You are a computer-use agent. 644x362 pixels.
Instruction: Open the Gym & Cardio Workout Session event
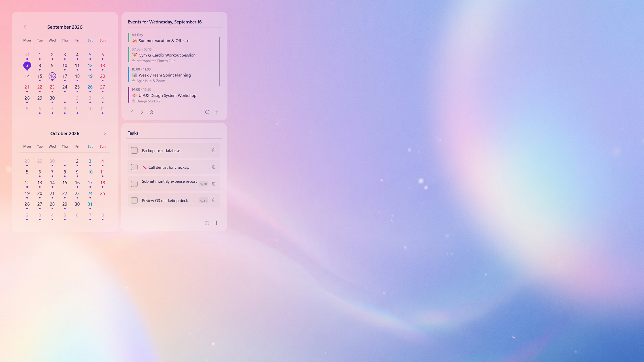(173, 55)
